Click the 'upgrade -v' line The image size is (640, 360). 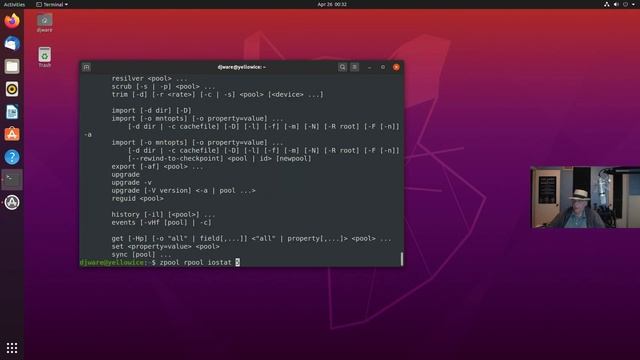coord(131,182)
